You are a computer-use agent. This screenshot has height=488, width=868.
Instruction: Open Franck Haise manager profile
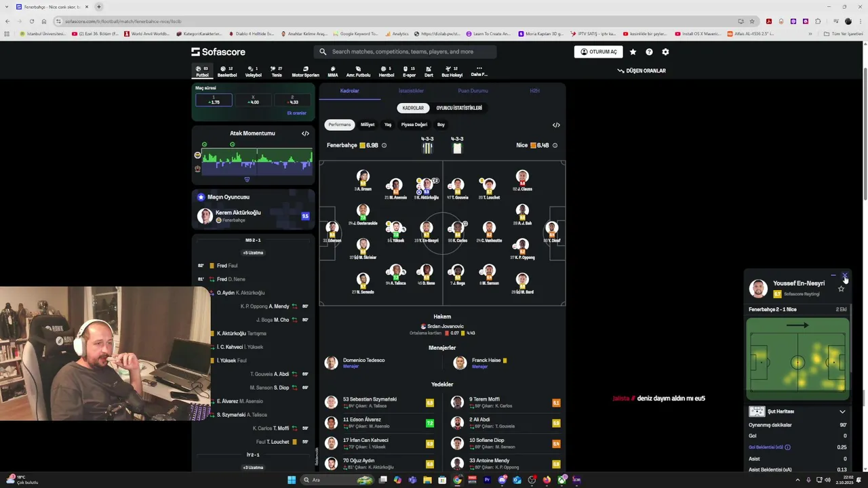pyautogui.click(x=480, y=363)
